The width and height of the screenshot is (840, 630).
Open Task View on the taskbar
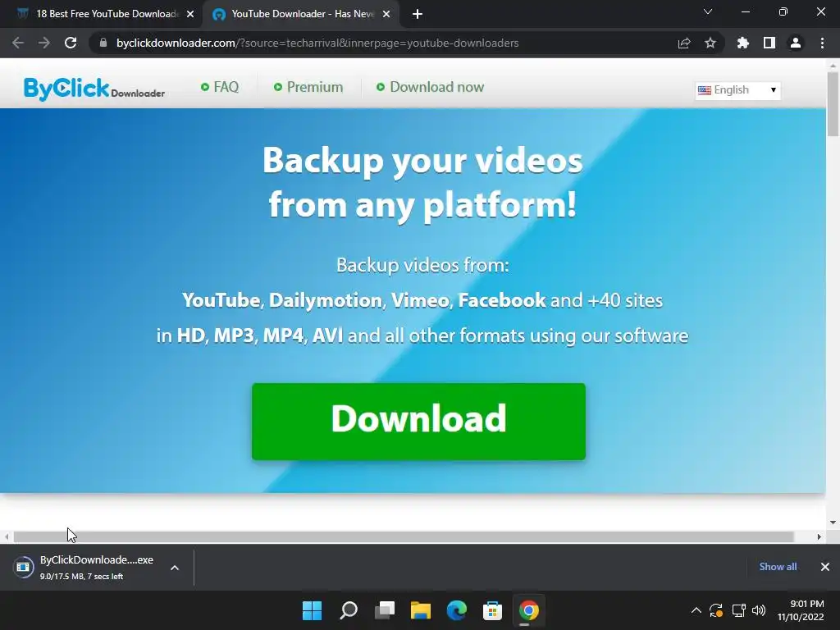coord(385,610)
